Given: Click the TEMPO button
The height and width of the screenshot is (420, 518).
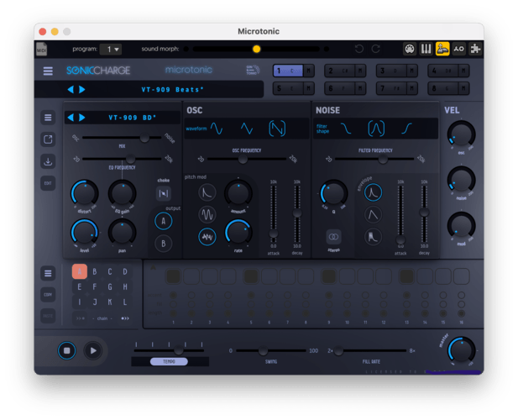Looking at the screenshot, I should coord(169,362).
